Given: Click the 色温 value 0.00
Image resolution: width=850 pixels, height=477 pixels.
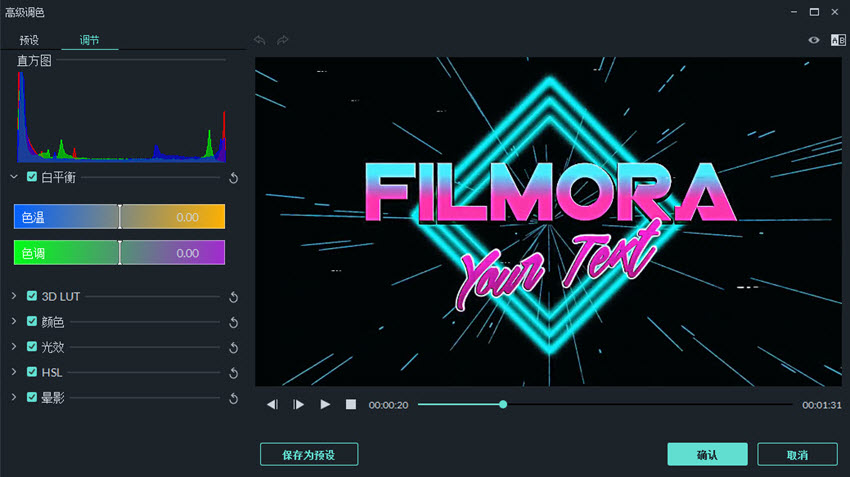Looking at the screenshot, I should (188, 217).
